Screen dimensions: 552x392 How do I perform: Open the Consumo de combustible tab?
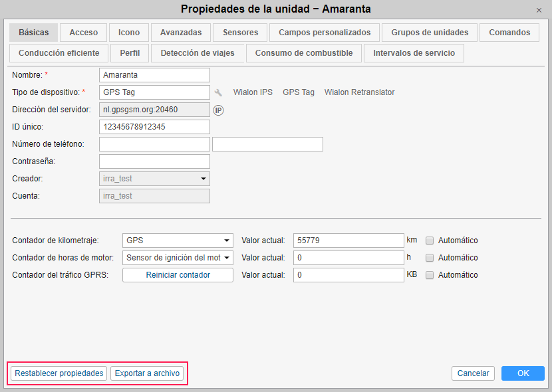point(304,53)
